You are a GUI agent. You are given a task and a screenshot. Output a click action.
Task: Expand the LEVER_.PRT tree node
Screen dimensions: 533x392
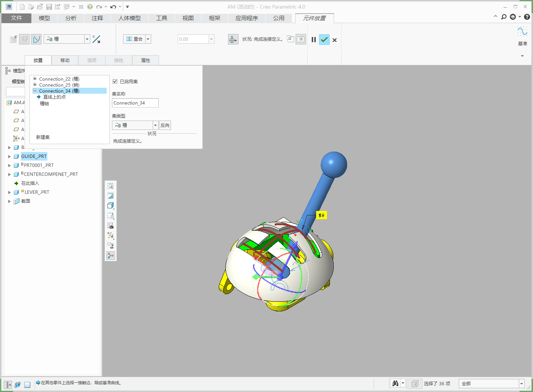(x=10, y=192)
